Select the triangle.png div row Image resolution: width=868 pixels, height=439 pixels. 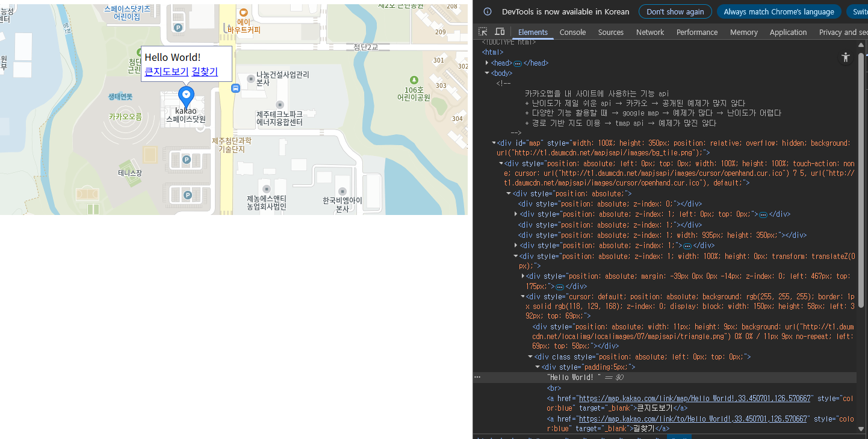tap(693, 337)
